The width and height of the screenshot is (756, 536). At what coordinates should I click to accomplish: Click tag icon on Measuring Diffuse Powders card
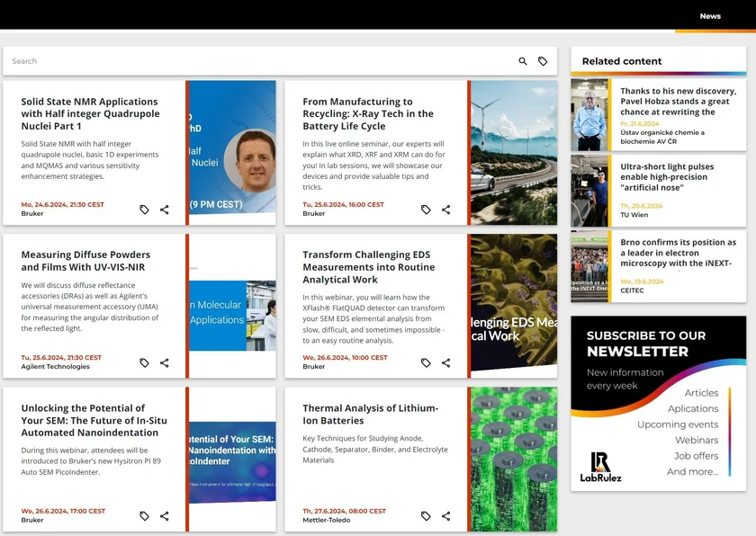(144, 362)
